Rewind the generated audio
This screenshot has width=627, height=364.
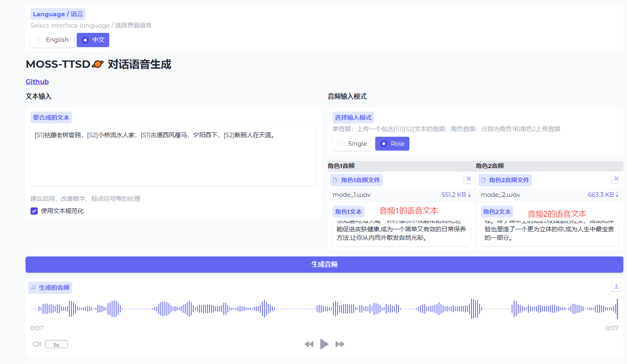[x=309, y=344]
